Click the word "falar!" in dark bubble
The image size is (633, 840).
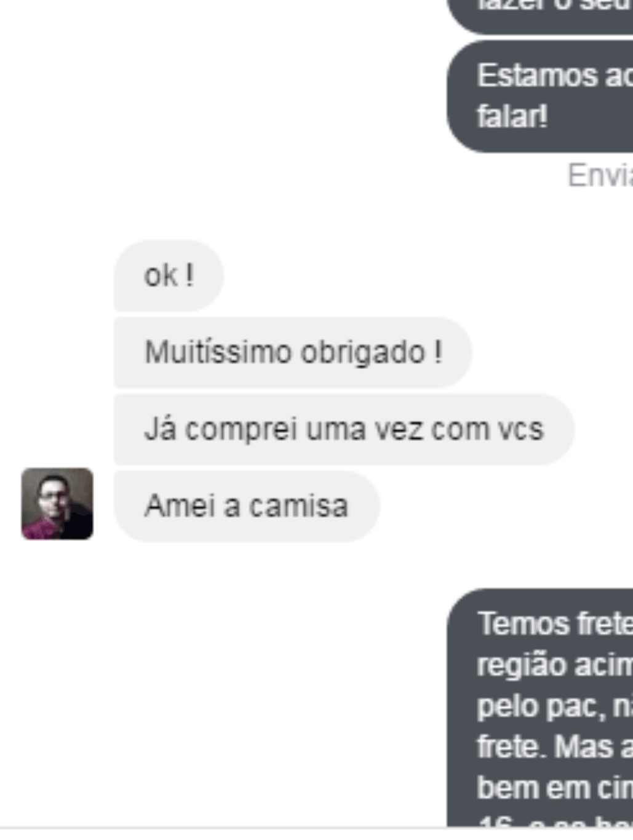coord(512,116)
